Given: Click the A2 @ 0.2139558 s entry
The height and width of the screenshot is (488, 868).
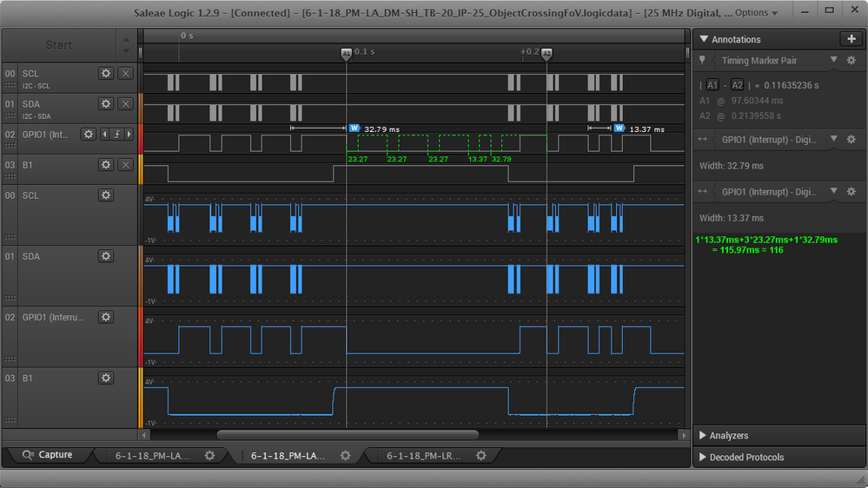Looking at the screenshot, I should click(740, 116).
